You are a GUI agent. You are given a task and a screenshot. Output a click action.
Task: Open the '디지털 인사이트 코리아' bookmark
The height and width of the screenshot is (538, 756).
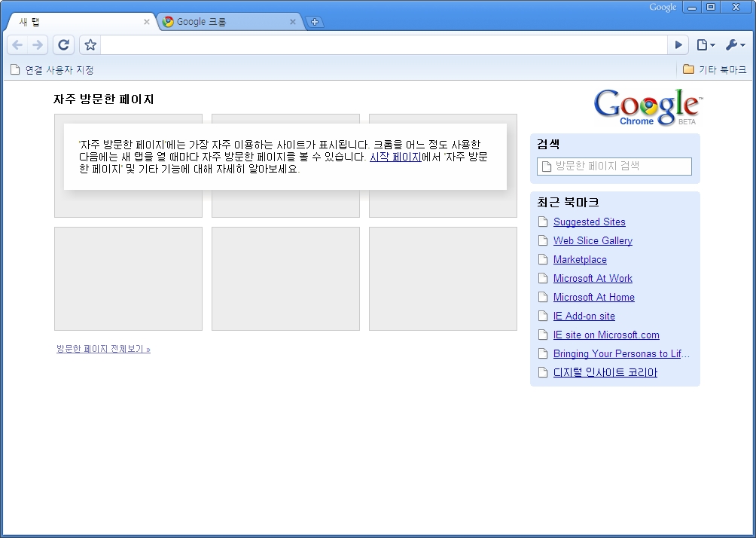click(605, 372)
